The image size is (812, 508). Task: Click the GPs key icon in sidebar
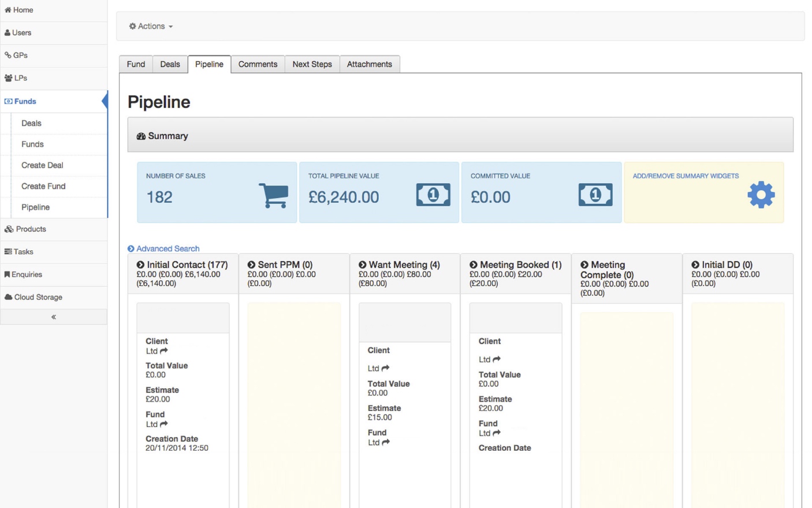(8, 55)
